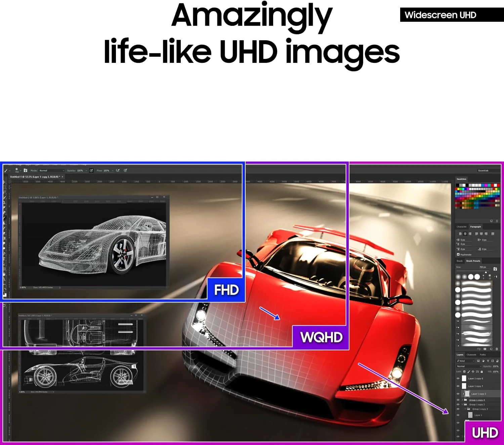Screen dimensions: 504x445
Task: Open the Essentials workspace dropdown
Action: click(483, 171)
